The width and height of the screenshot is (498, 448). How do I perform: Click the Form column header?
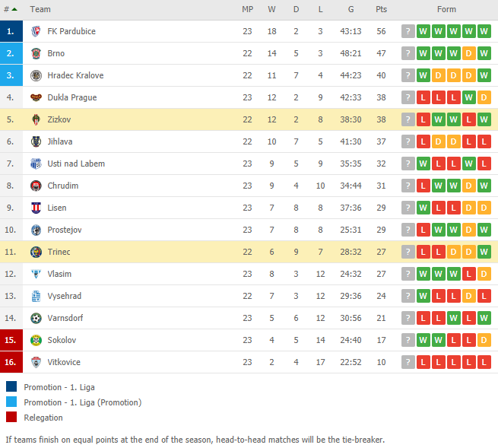[x=446, y=9]
